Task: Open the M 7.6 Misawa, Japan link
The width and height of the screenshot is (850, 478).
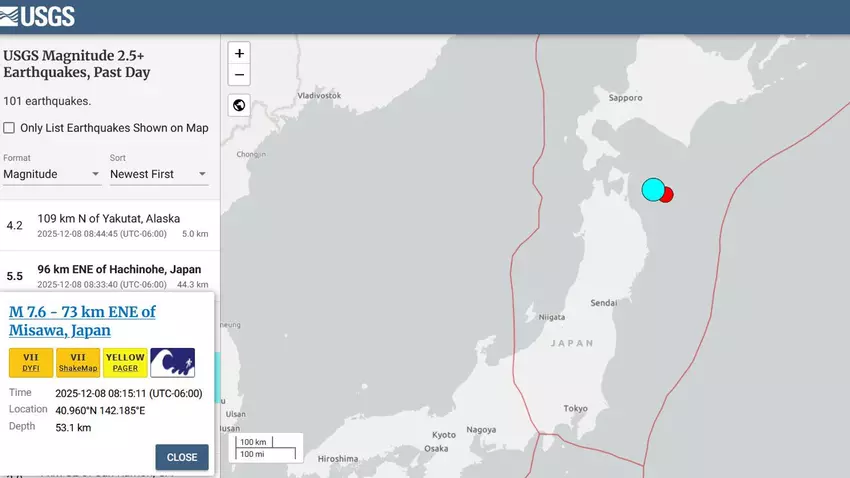Action: 82,321
